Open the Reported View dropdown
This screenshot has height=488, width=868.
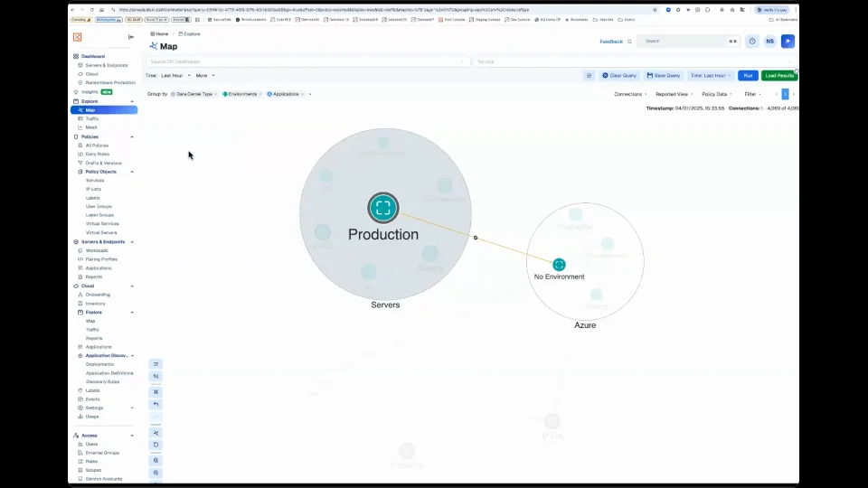coord(674,94)
